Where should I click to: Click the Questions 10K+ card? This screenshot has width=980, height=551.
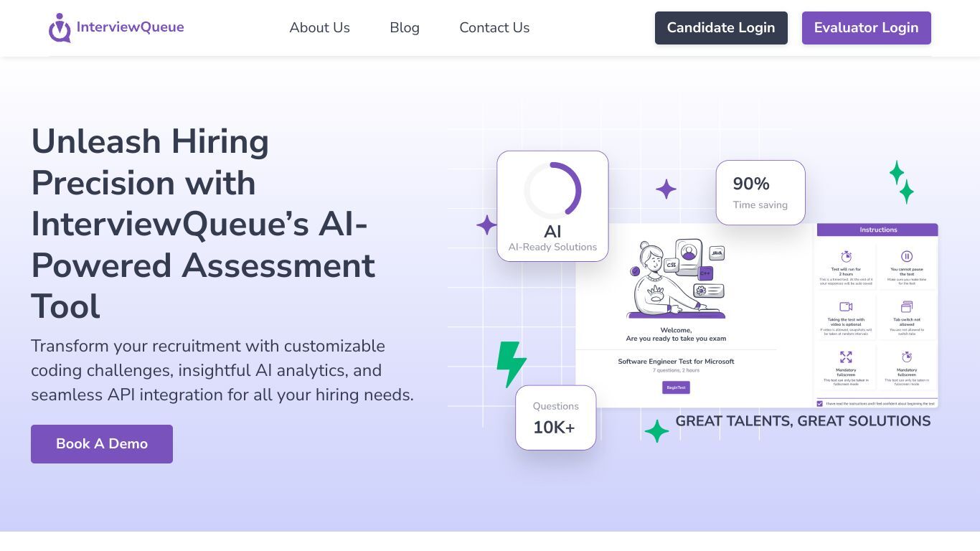click(x=556, y=418)
